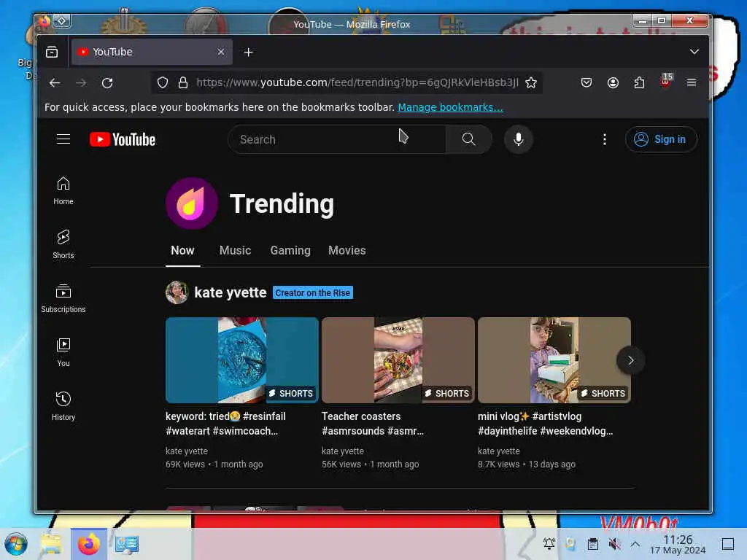
Task: Save page to Pocket
Action: coord(587,83)
